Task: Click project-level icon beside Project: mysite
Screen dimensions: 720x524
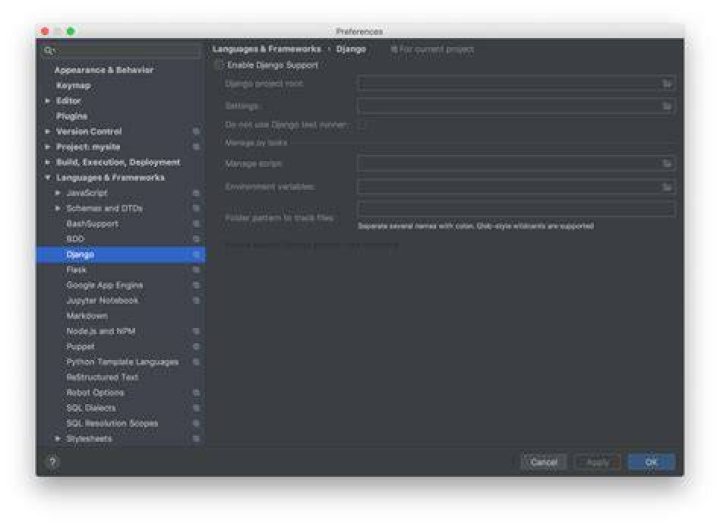Action: click(x=196, y=147)
